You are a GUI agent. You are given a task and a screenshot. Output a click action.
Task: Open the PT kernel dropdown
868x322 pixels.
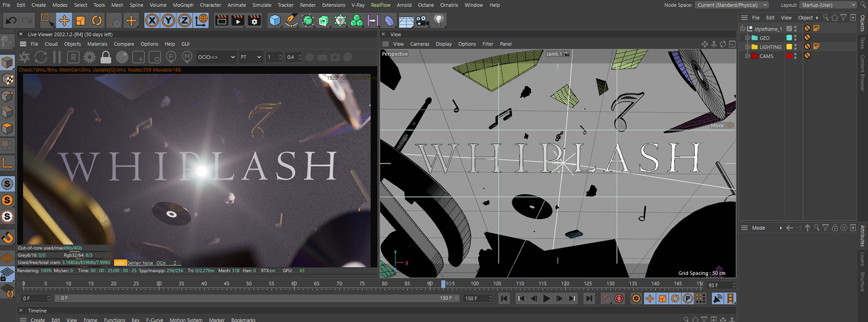coord(250,57)
